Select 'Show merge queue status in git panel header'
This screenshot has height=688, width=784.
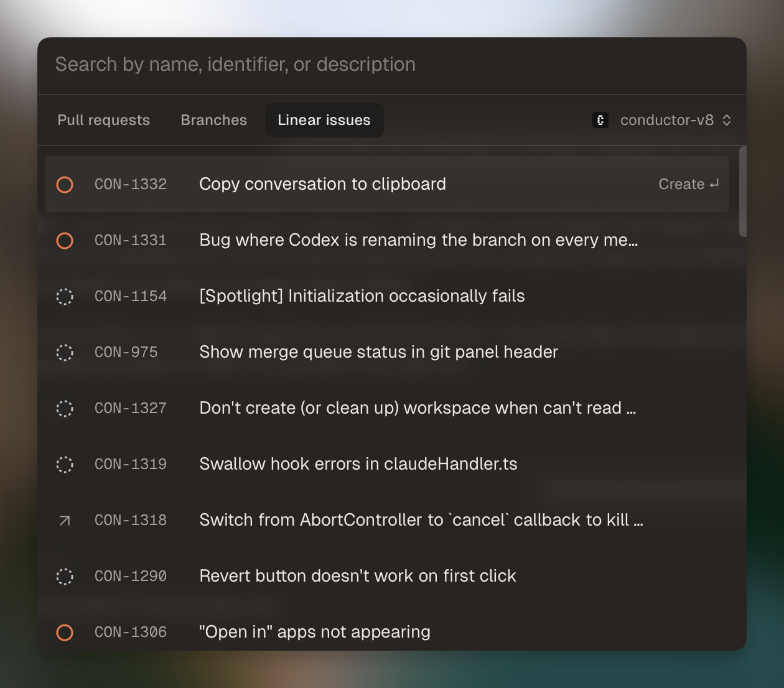point(378,352)
